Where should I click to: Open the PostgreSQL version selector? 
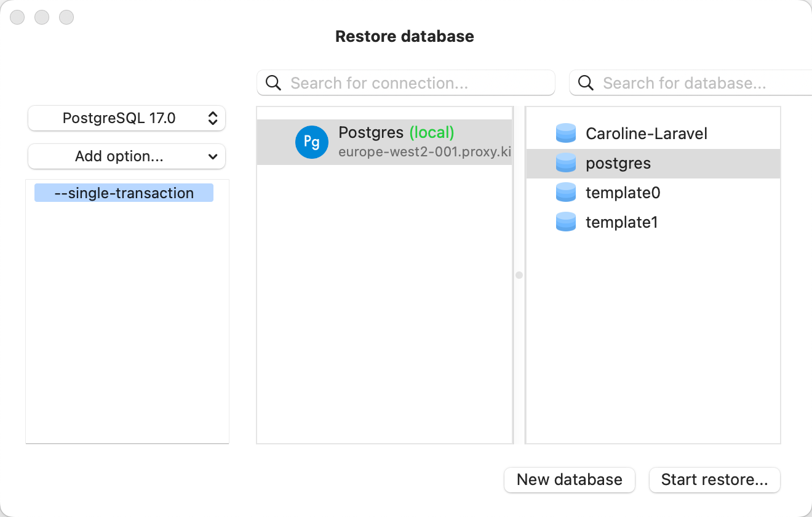coord(126,118)
